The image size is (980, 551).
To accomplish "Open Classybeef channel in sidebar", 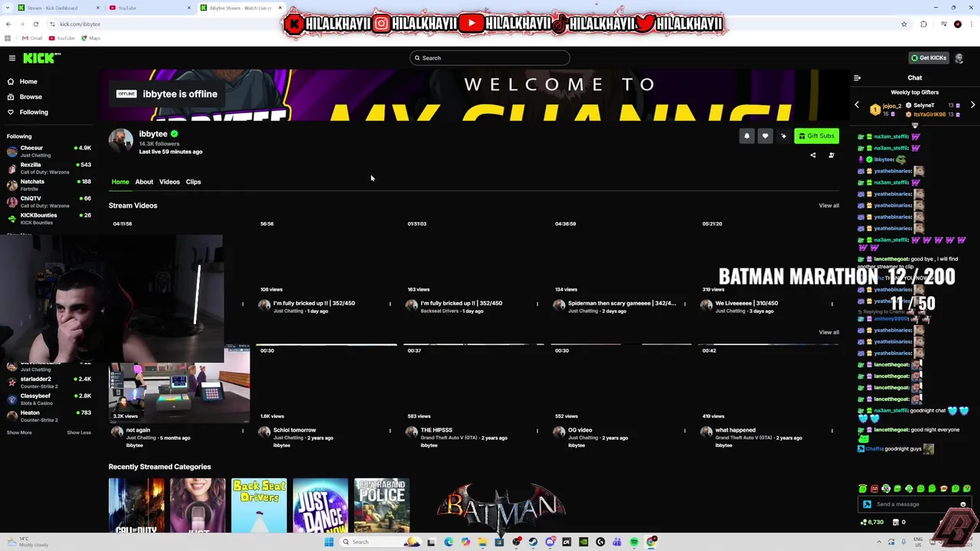I will pos(48,399).
